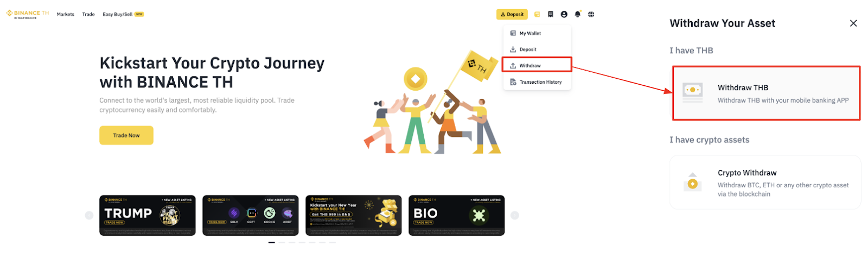868x258 pixels.
Task: Click the carousel previous arrow
Action: (89, 216)
